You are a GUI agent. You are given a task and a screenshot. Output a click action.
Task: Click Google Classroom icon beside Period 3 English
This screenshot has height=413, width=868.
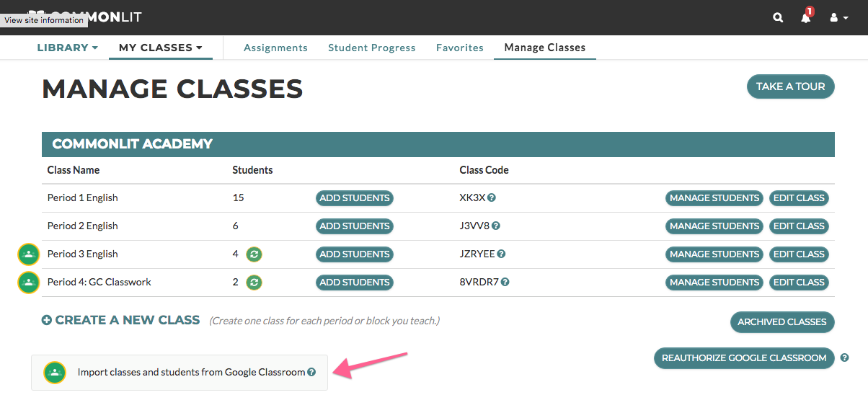coord(28,254)
